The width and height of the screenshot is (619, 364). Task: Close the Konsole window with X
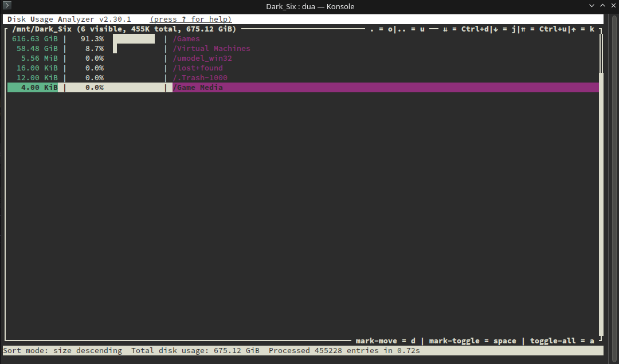coord(613,6)
